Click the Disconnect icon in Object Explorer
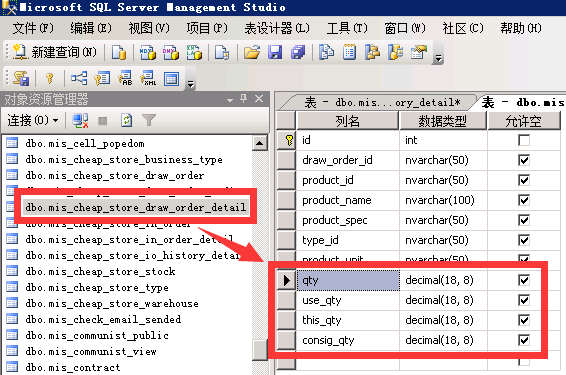The width and height of the screenshot is (566, 375). click(80, 121)
